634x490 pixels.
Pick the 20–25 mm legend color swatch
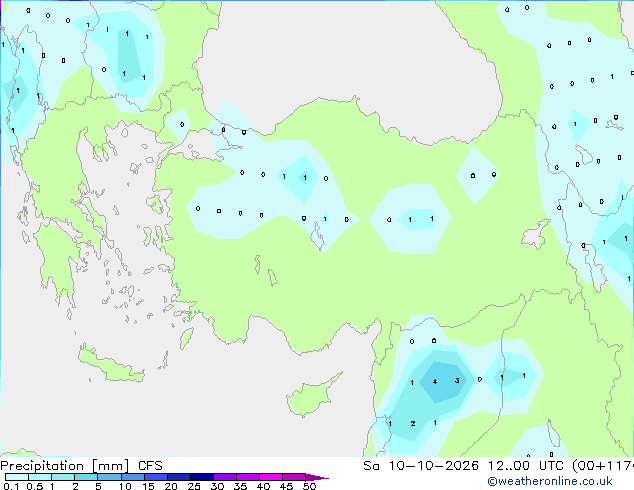178,477
